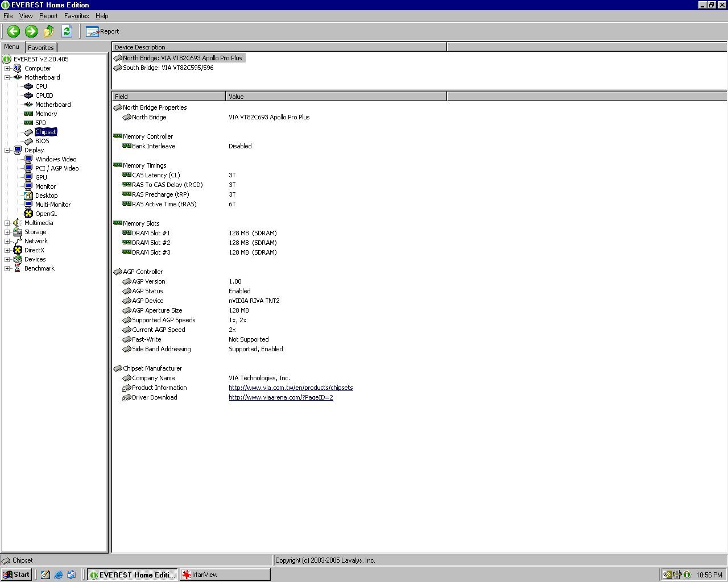Image resolution: width=728 pixels, height=582 pixels.
Task: Select the EVEREST v2.20.405 root node
Action: pyautogui.click(x=41, y=59)
